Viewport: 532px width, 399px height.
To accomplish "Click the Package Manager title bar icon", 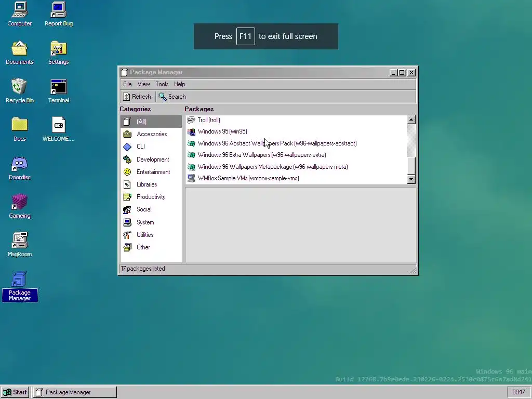I will [x=125, y=72].
